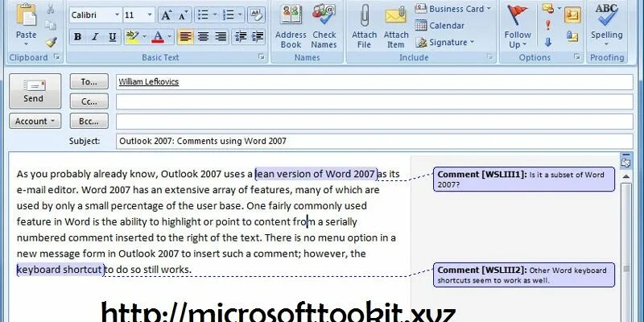The image size is (644, 322).
Task: Set high importance with red exclamation
Action: coord(547,25)
